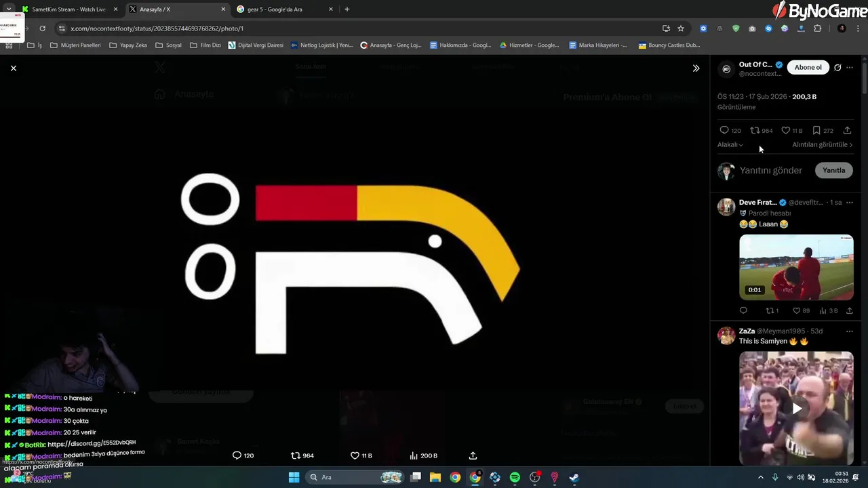Open Deve Fırat profile name

(757, 203)
